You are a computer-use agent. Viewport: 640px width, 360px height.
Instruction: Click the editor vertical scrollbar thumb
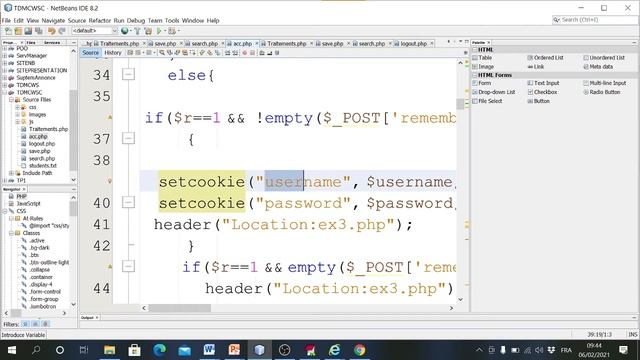pyautogui.click(x=460, y=104)
